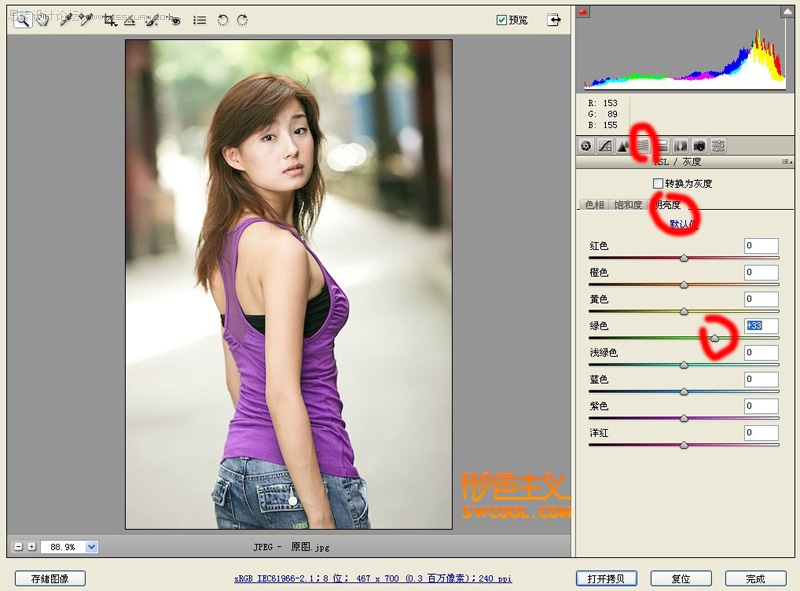Click the 复位 button
The height and width of the screenshot is (591, 800).
[x=681, y=578]
